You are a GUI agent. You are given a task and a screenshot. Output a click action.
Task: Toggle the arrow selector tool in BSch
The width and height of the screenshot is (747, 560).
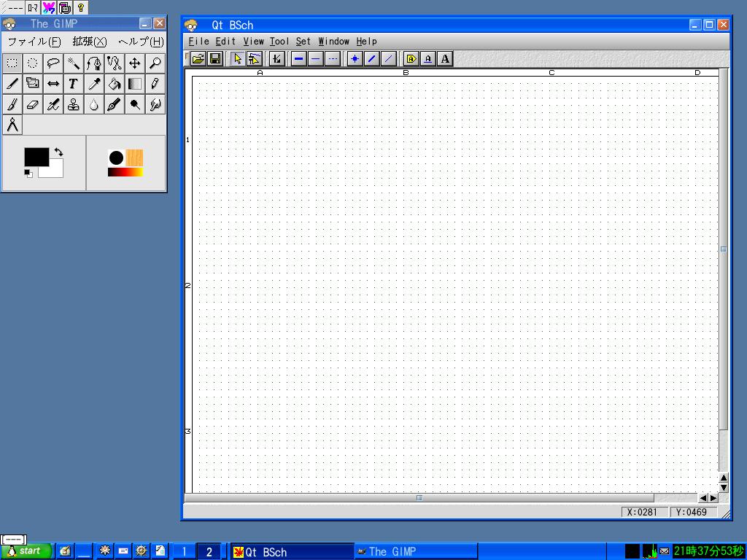pos(238,58)
